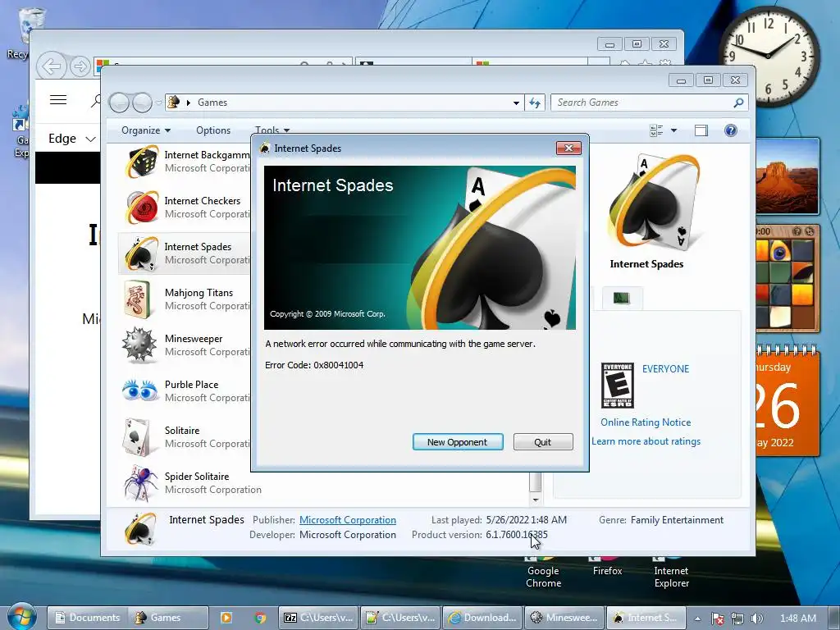Expand the Edge dropdown chevron
Viewport: 840px width, 630px height.
click(x=90, y=139)
